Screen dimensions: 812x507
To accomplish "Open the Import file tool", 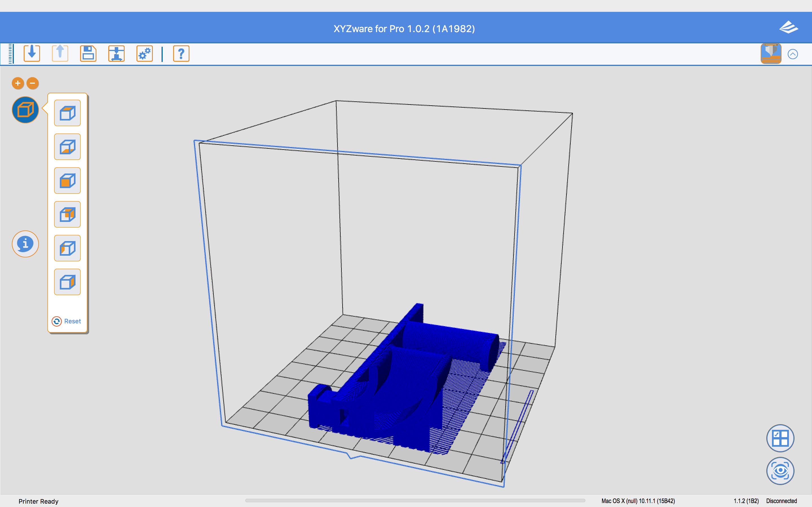I will pos(32,53).
